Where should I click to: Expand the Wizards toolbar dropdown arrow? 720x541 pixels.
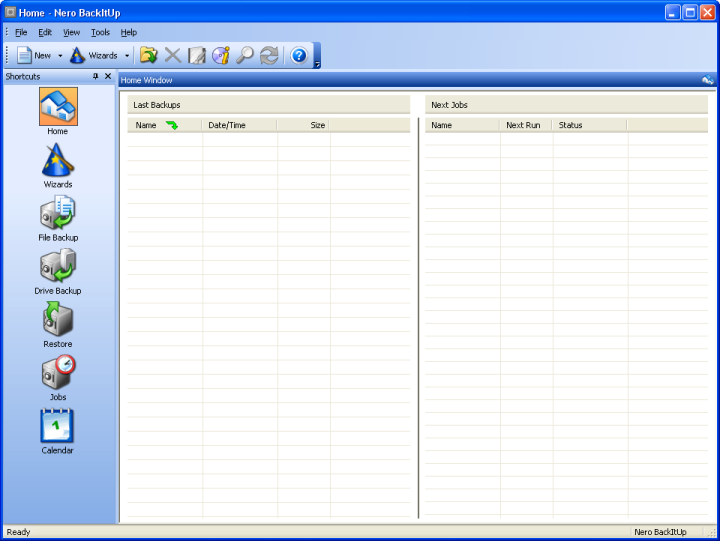[x=127, y=56]
